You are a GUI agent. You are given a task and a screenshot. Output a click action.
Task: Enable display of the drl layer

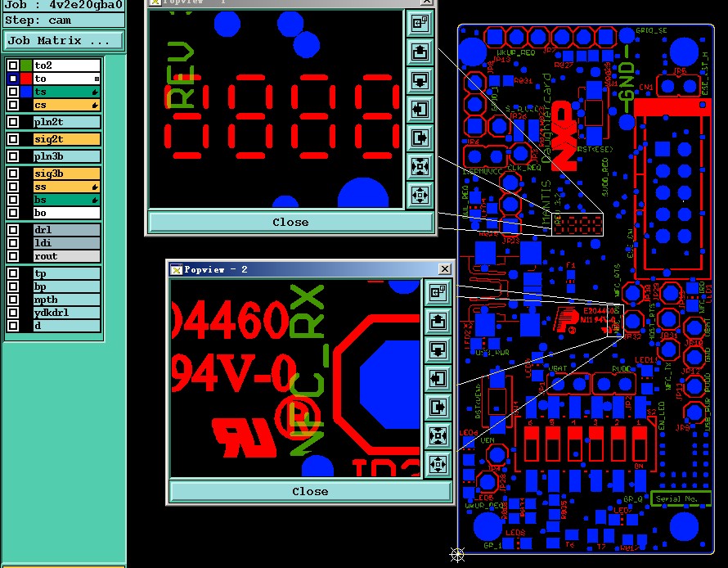click(13, 230)
